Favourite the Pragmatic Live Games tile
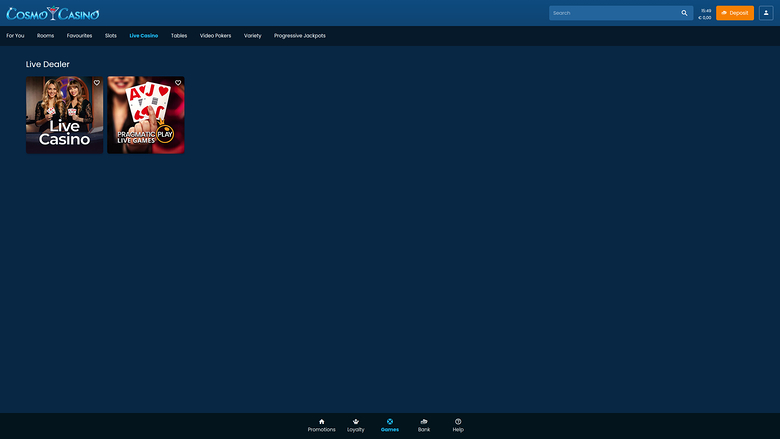780x439 pixels. (178, 83)
